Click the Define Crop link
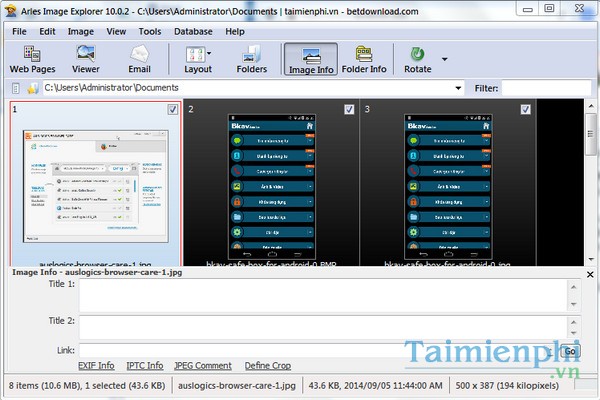600x400 pixels. click(268, 366)
